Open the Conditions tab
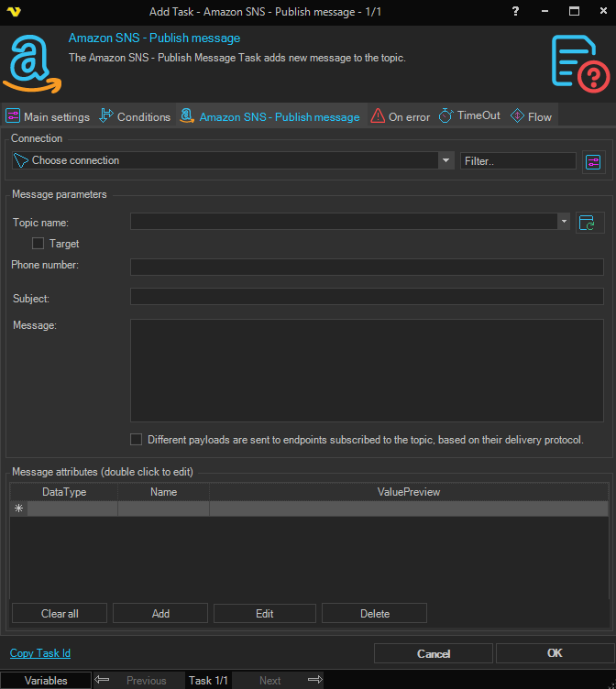 tap(134, 116)
